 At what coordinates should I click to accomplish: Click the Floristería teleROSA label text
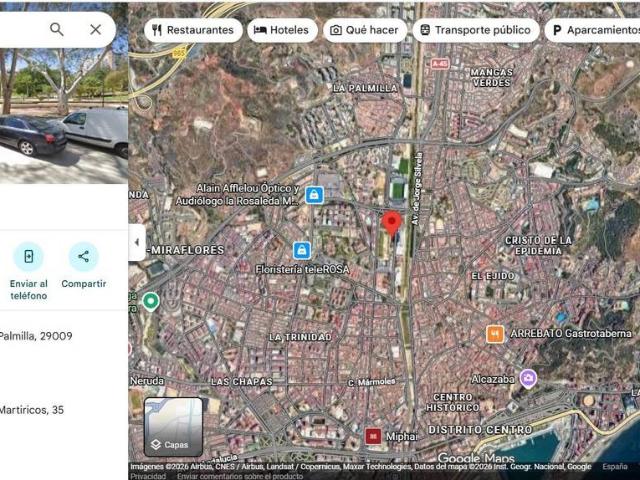point(302,269)
